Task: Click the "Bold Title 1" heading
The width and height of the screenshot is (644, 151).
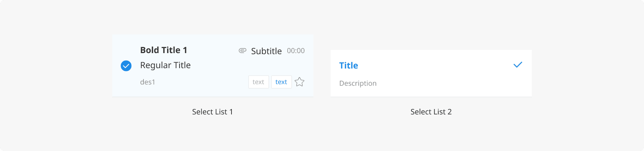Action: point(164,50)
